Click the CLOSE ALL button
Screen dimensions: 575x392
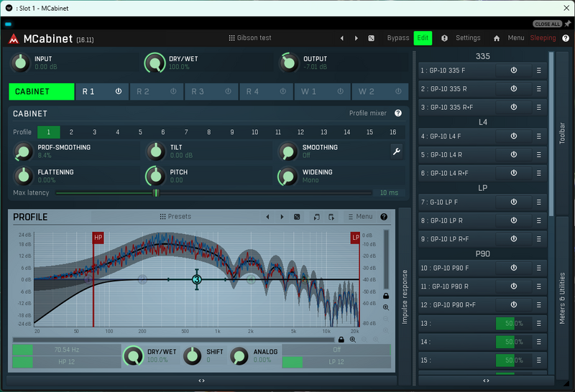[x=548, y=24]
